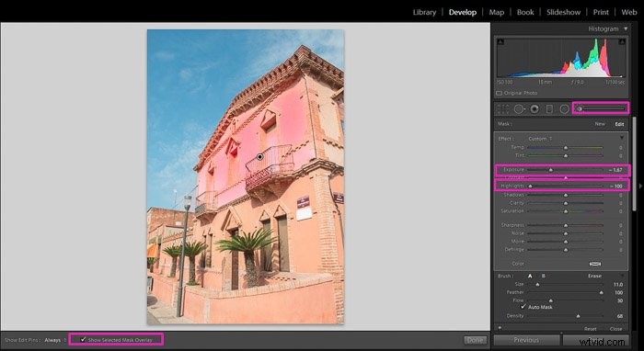This screenshot has width=644, height=351.
Task: Click the brush Size value 11.0
Action: tap(618, 284)
